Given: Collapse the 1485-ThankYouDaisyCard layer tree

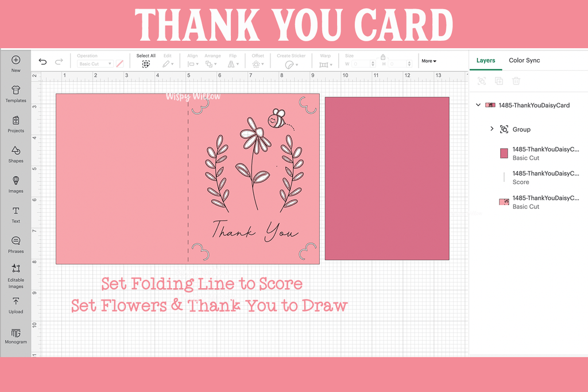Looking at the screenshot, I should pos(478,105).
